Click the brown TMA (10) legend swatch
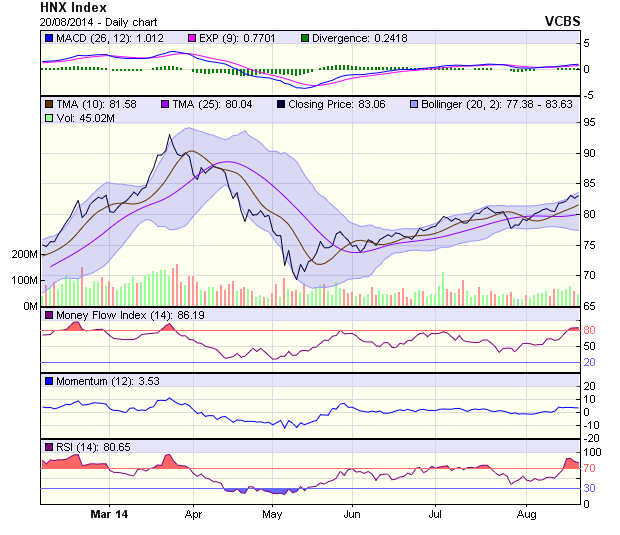Image resolution: width=620 pixels, height=535 pixels. [x=48, y=104]
